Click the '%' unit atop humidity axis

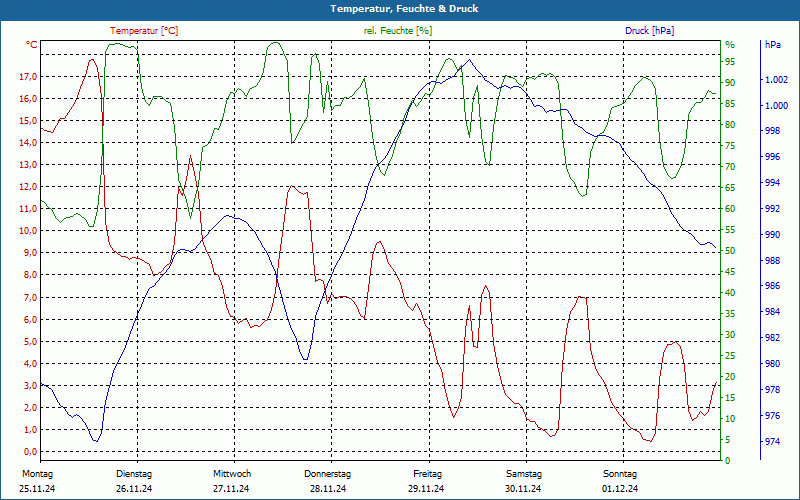(x=730, y=45)
